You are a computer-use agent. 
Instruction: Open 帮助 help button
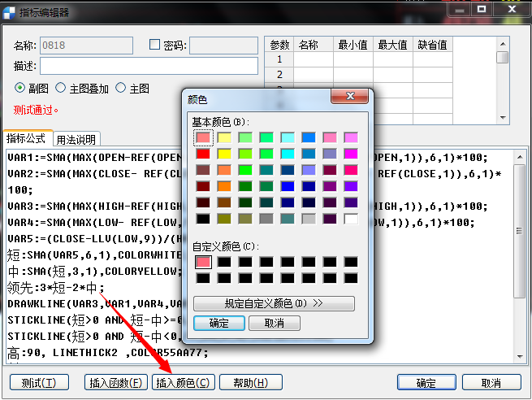(x=256, y=383)
